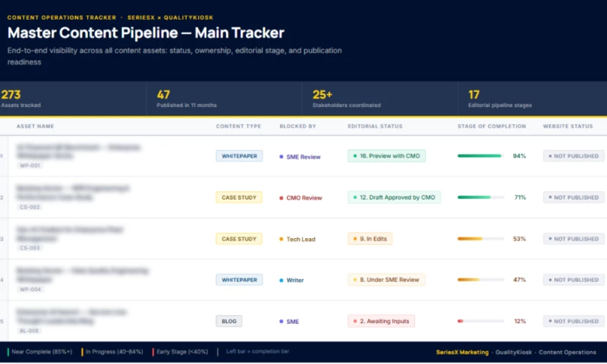The width and height of the screenshot is (607, 364).
Task: Click the In Progress (40-84%) legend entry
Action: click(112, 352)
